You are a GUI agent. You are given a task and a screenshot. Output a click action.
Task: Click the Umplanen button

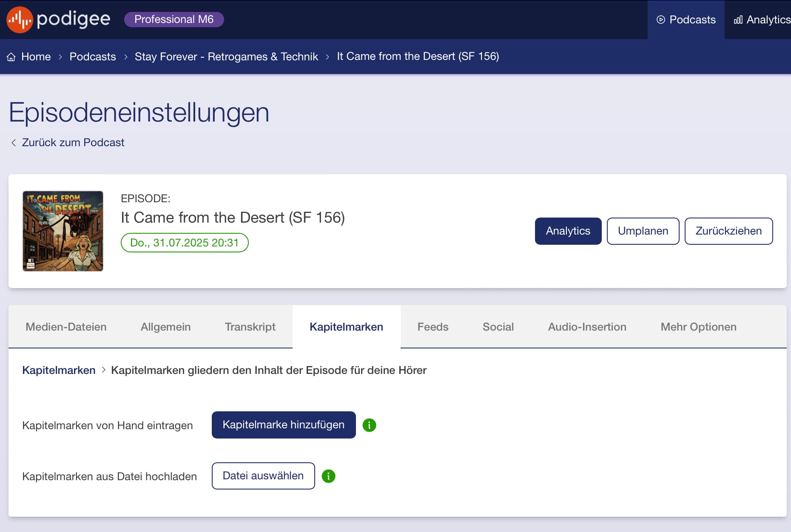click(x=643, y=231)
